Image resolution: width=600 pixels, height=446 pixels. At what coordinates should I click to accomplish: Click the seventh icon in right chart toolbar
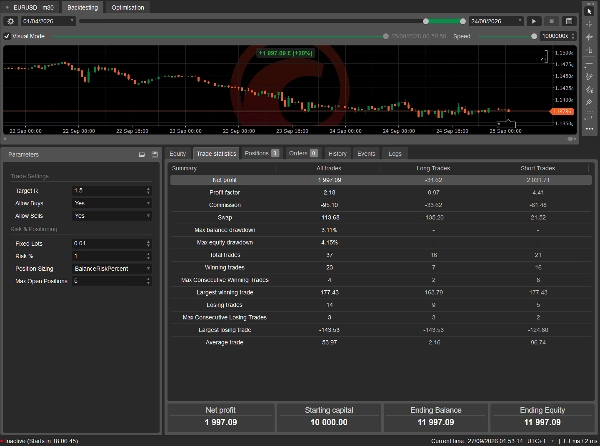click(589, 90)
